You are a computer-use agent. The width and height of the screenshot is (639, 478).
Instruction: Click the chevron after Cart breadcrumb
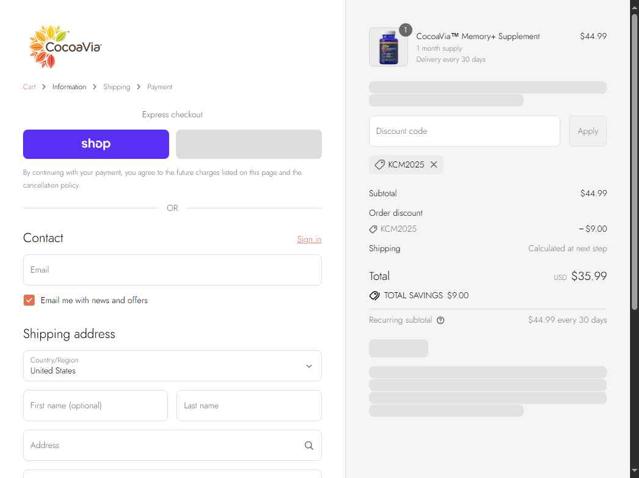[44, 87]
